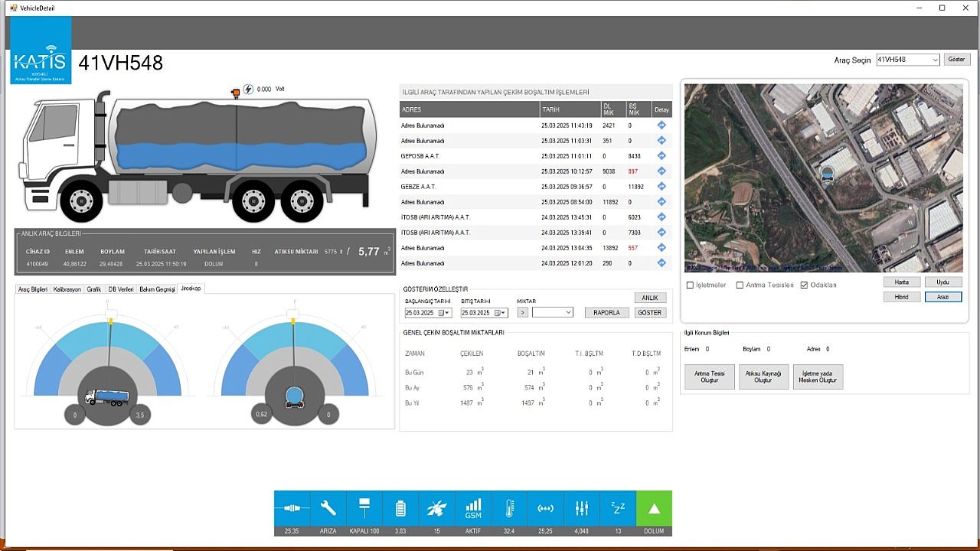Screen dimensions: 980x551
Task: Click the equalizer sliders status icon
Action: point(582,508)
